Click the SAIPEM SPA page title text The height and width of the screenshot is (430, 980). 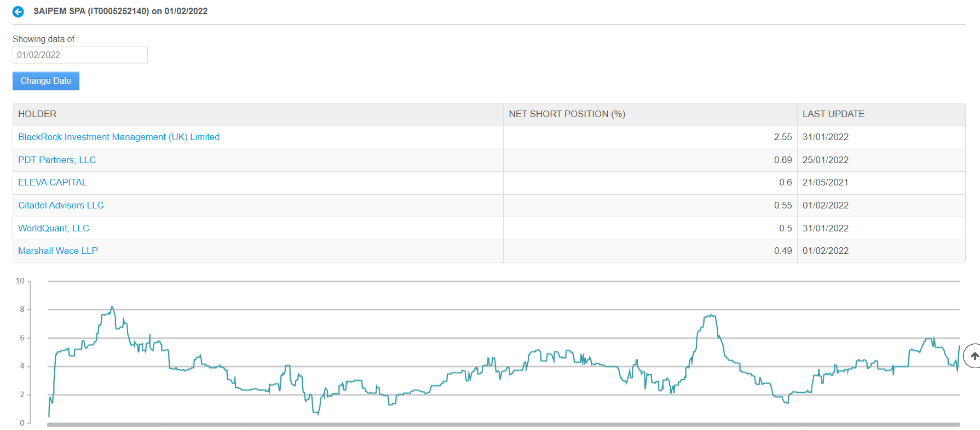pos(120,11)
